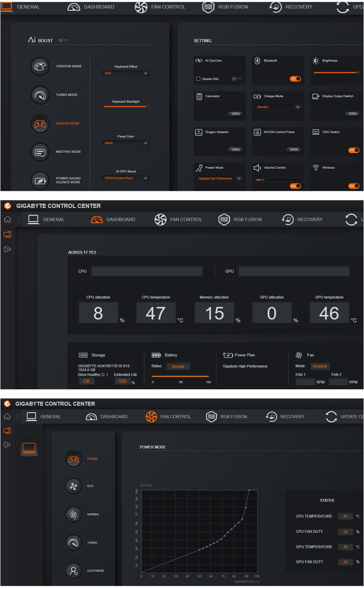
Task: Turn off the Wireless toggle
Action: pos(354,186)
